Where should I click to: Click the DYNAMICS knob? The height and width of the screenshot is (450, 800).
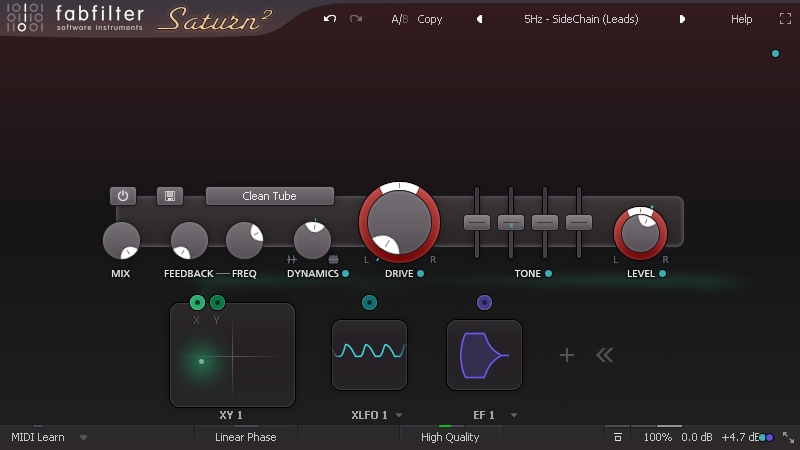point(312,240)
